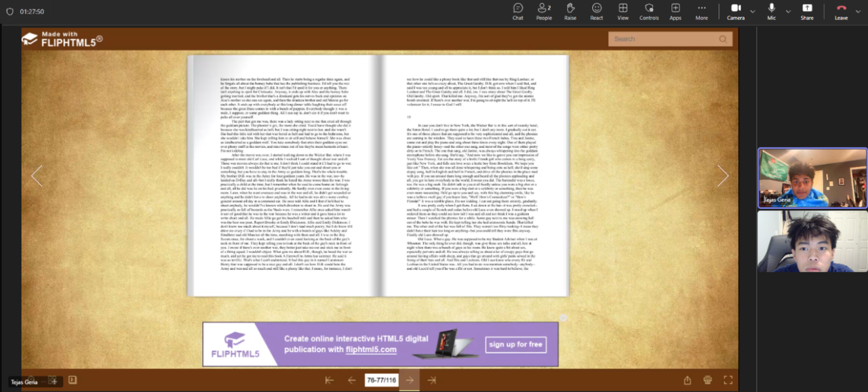Open the React emoji menu
The height and width of the screenshot is (392, 868).
pyautogui.click(x=597, y=12)
